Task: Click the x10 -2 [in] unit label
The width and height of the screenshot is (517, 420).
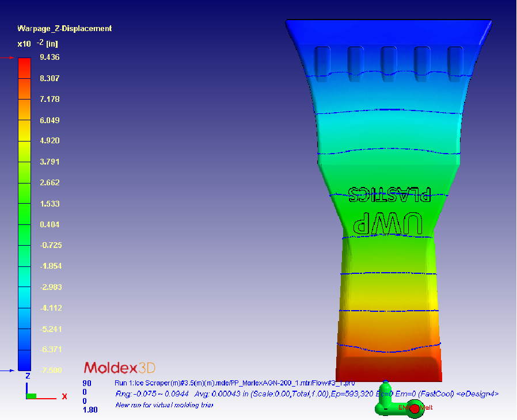Action: click(38, 43)
